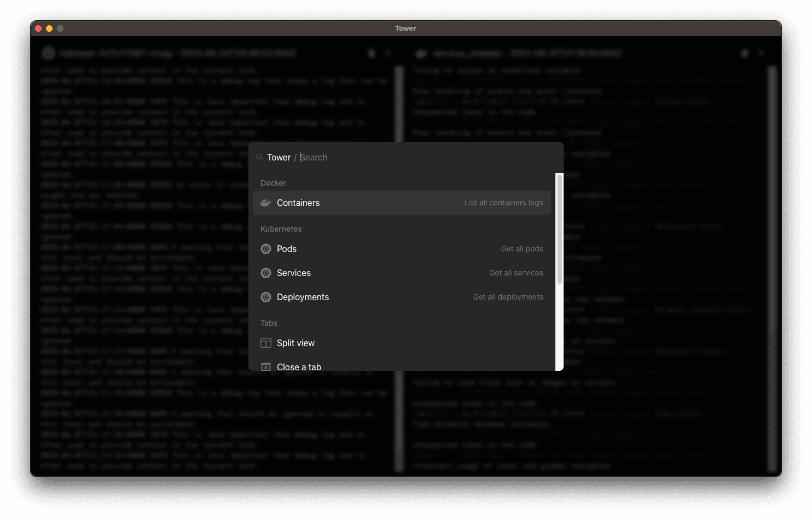This screenshot has width=812, height=517.
Task: Click the Docker whale icon beside Containers
Action: 266,203
